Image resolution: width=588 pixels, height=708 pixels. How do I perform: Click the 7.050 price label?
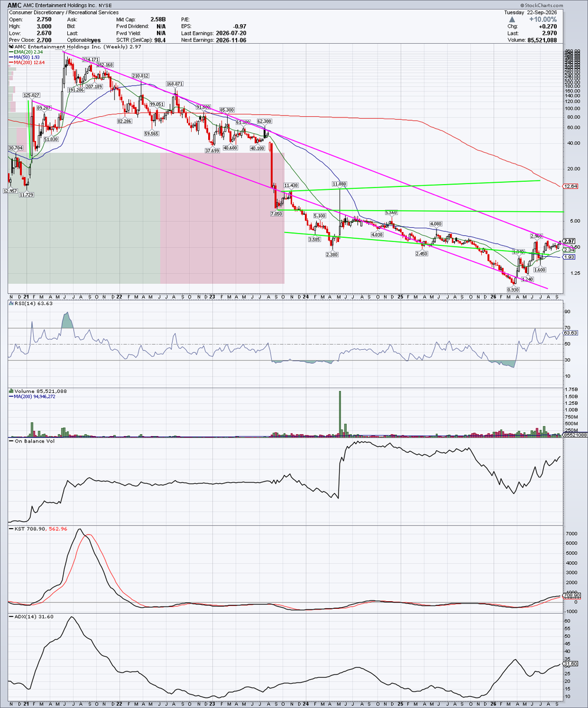coord(277,214)
